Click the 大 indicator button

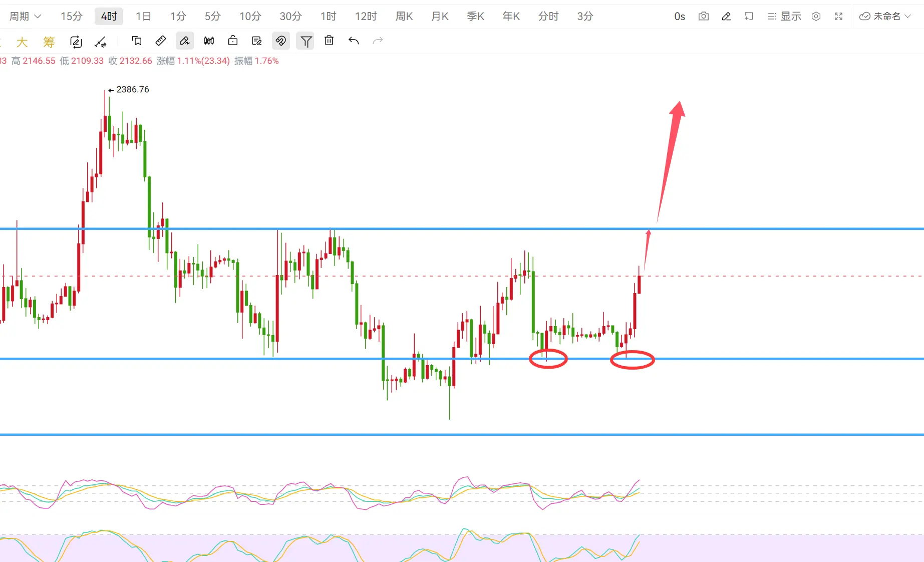22,42
